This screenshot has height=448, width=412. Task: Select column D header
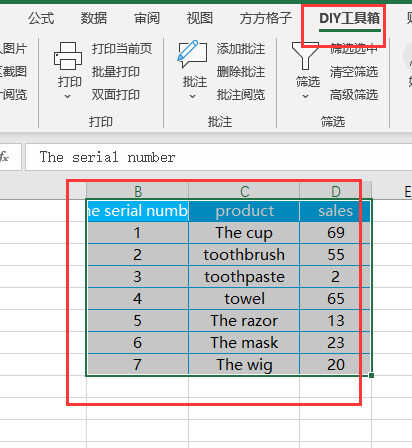(x=335, y=191)
